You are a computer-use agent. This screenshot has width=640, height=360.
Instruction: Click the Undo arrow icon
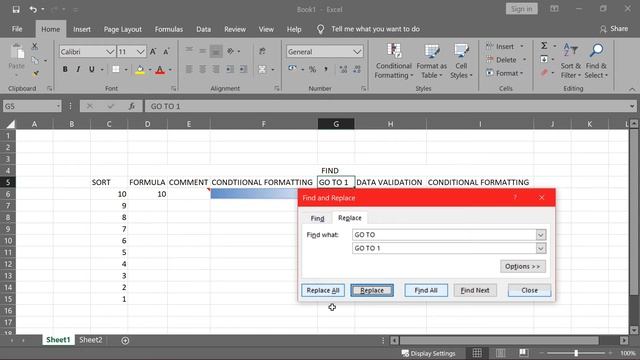click(x=33, y=9)
